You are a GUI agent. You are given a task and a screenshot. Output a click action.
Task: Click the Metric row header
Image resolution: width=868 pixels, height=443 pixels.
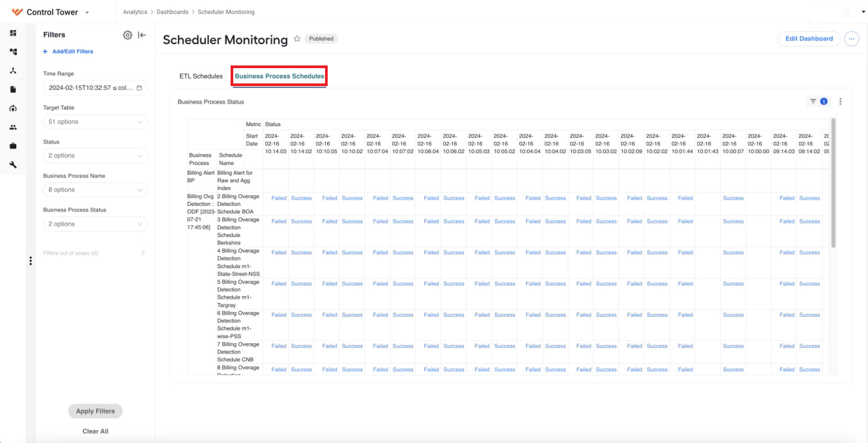(253, 124)
